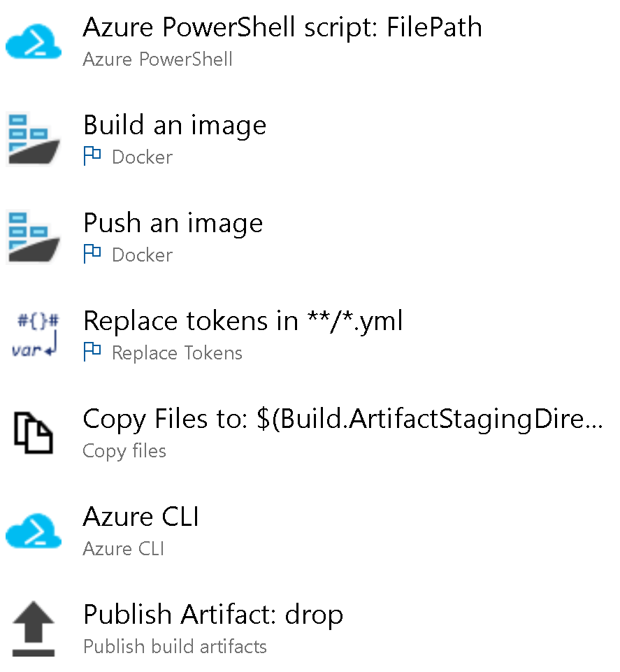Image resolution: width=620 pixels, height=672 pixels.
Task: Click the Copy files document icon
Action: point(33,434)
